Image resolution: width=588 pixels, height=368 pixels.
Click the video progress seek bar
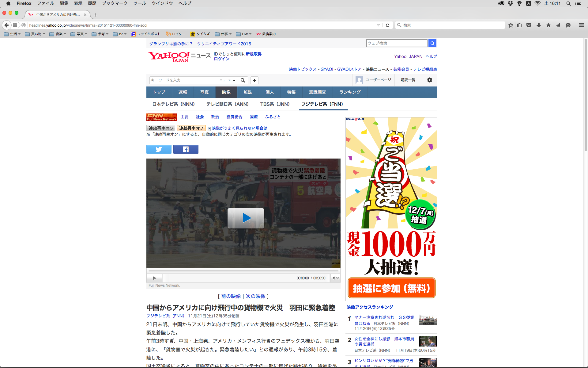(243, 271)
